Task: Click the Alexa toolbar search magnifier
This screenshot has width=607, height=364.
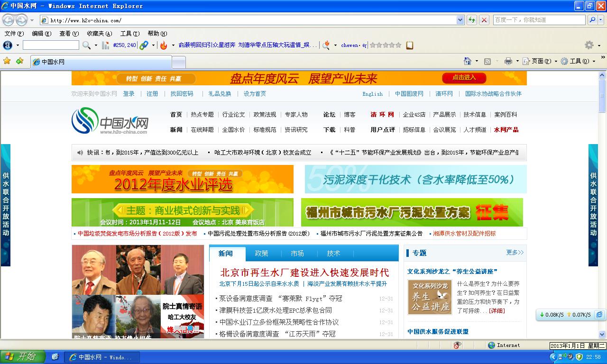Action: tap(86, 45)
